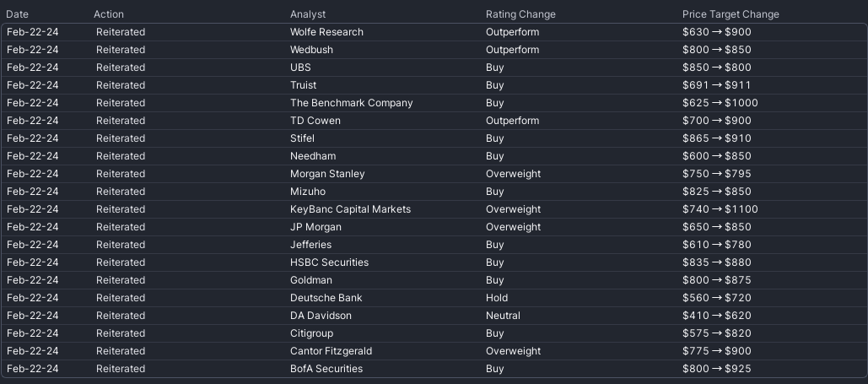
Task: Sort by Price Target Change header
Action: point(731,14)
